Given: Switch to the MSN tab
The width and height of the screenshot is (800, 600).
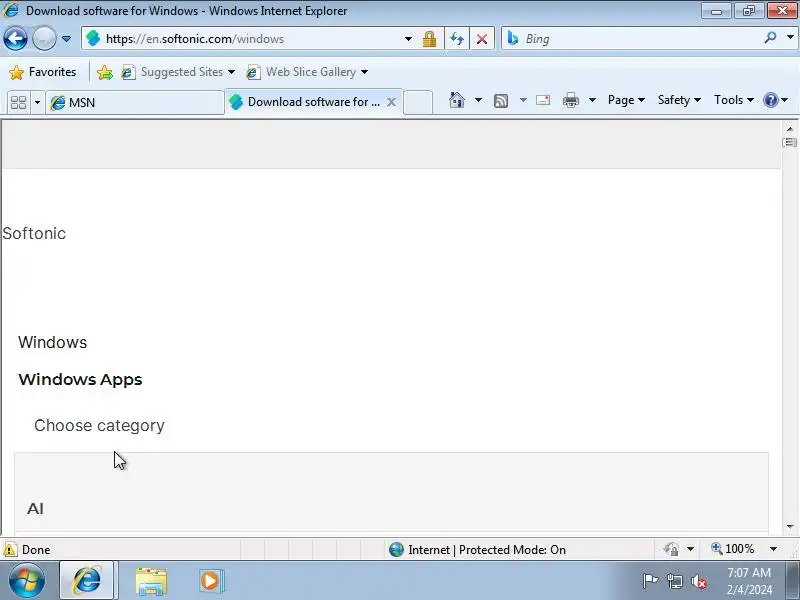Looking at the screenshot, I should (135, 103).
